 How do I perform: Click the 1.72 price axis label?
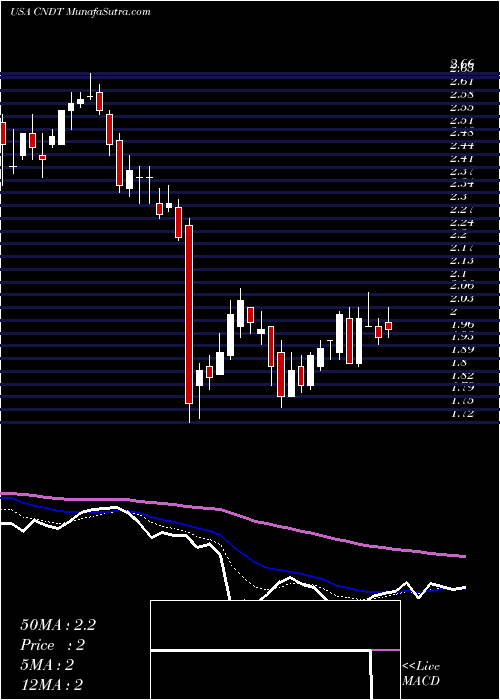point(462,414)
